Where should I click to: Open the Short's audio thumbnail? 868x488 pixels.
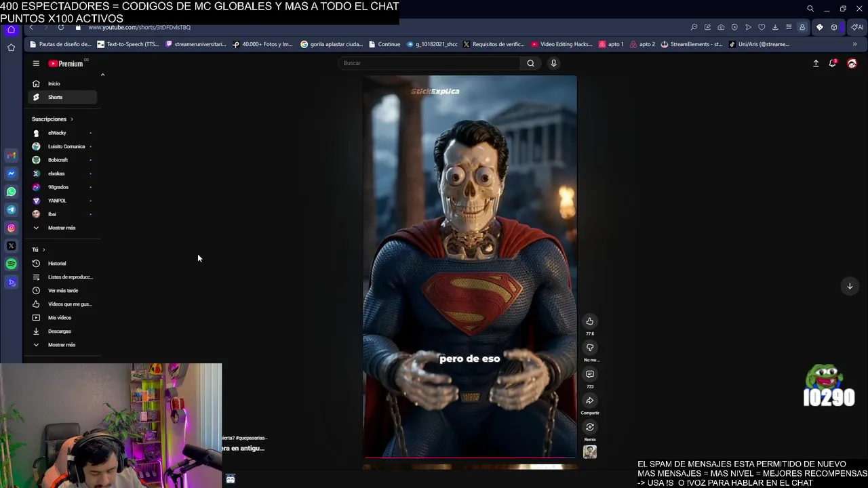coord(590,451)
